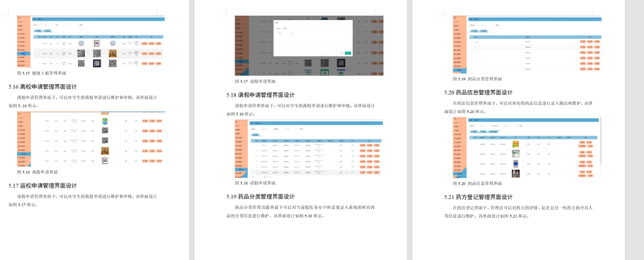Select caption 图 5.15 健康上报管理界面

42,73
